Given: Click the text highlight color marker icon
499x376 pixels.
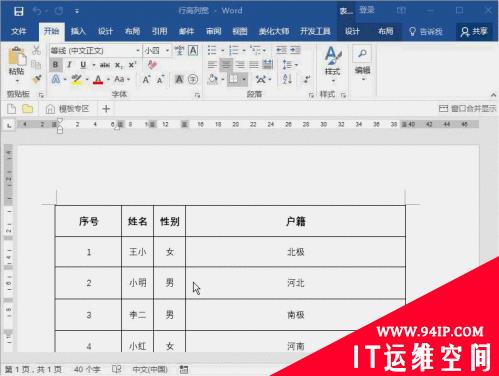Looking at the screenshot, I should point(76,79).
